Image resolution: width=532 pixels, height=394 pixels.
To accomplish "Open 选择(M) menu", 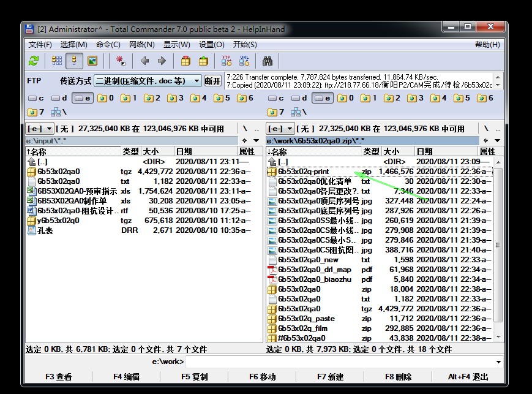I will pos(73,45).
